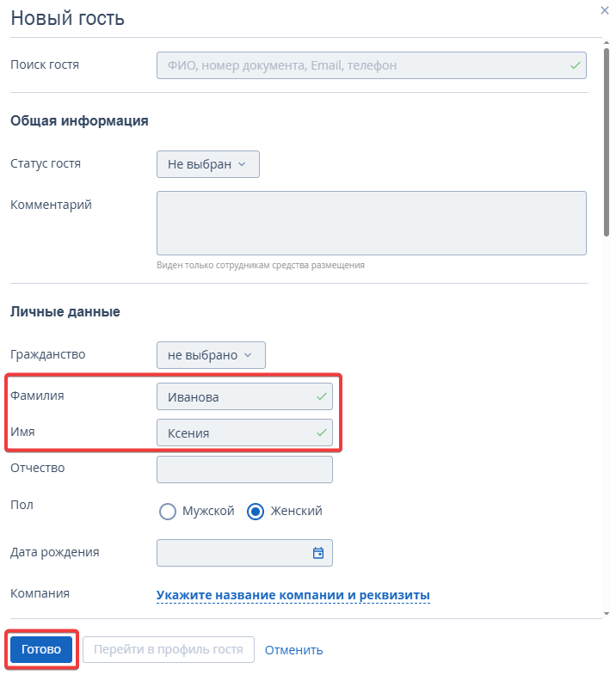Click the green checkmark in Поиск гостя field
This screenshot has width=616, height=675.
tap(575, 66)
